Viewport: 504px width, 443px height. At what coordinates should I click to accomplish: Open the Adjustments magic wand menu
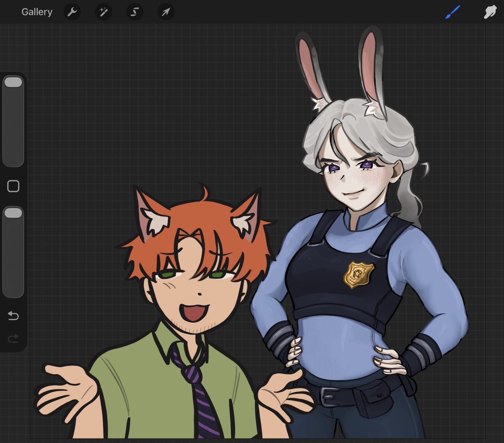point(103,12)
